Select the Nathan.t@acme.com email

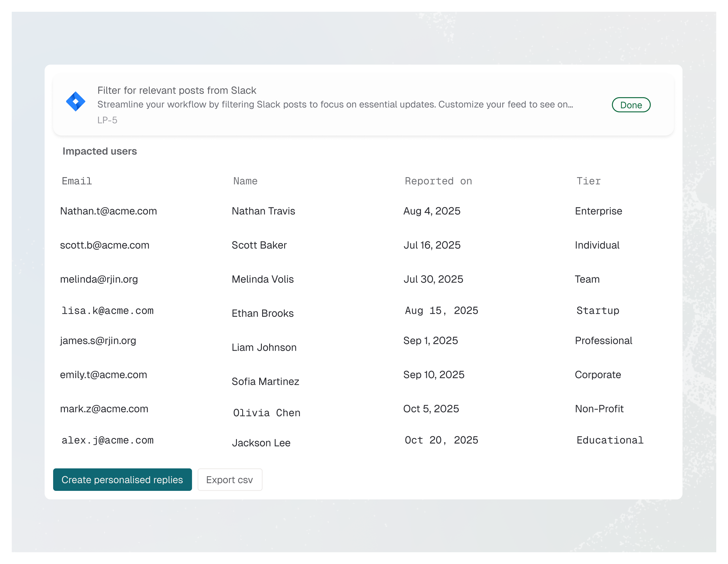pyautogui.click(x=108, y=211)
